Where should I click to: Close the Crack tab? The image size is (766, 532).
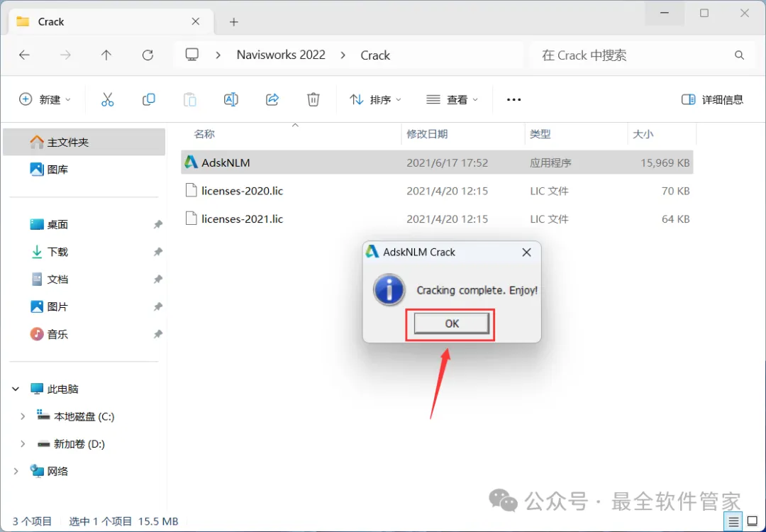196,21
